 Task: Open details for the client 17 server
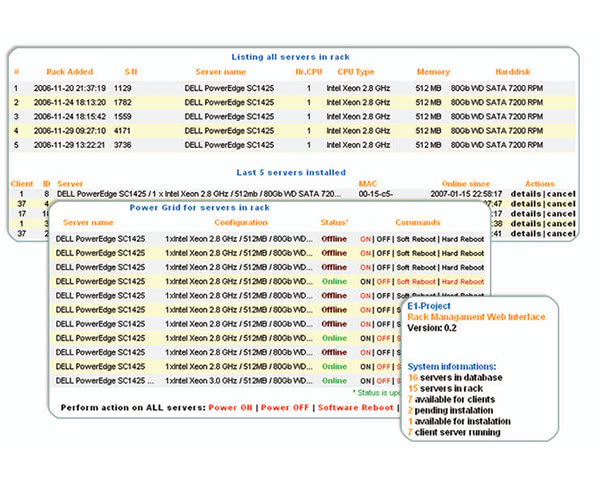526,214
